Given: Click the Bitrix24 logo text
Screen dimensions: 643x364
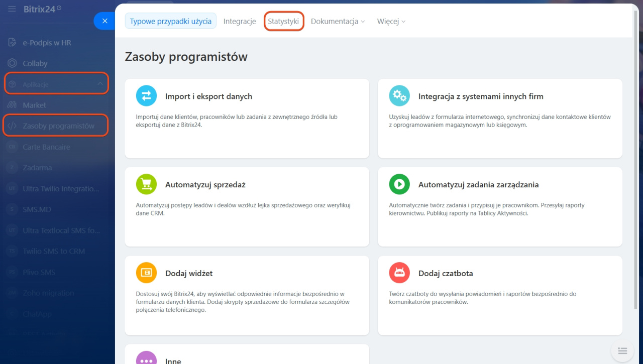Looking at the screenshot, I should [x=39, y=9].
